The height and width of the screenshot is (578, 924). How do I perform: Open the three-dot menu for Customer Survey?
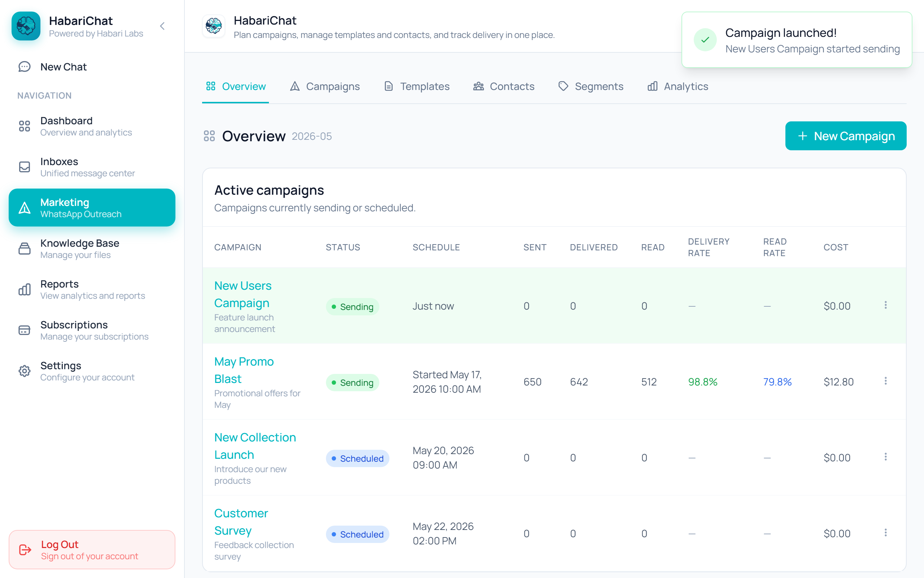click(x=885, y=532)
